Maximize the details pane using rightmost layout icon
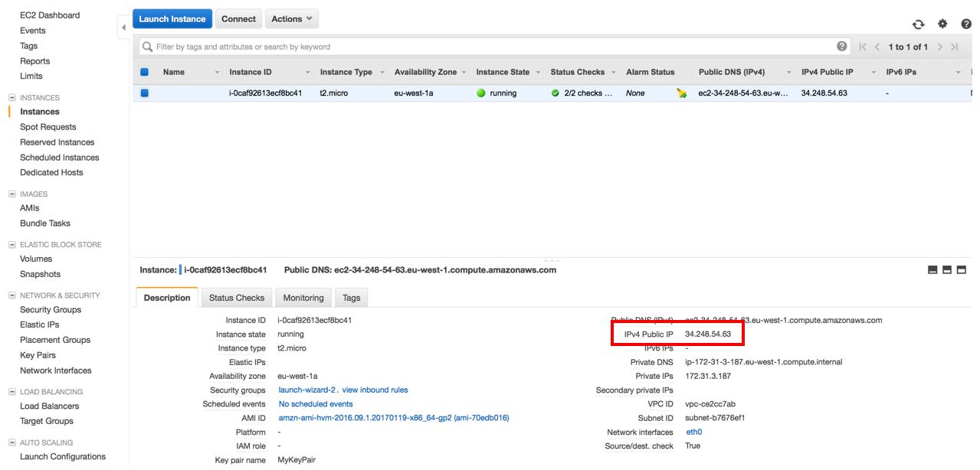The height and width of the screenshot is (470, 980). click(962, 270)
